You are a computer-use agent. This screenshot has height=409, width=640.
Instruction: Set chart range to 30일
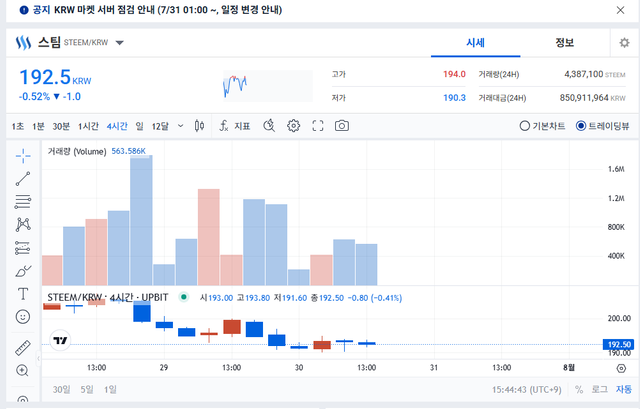[61, 389]
